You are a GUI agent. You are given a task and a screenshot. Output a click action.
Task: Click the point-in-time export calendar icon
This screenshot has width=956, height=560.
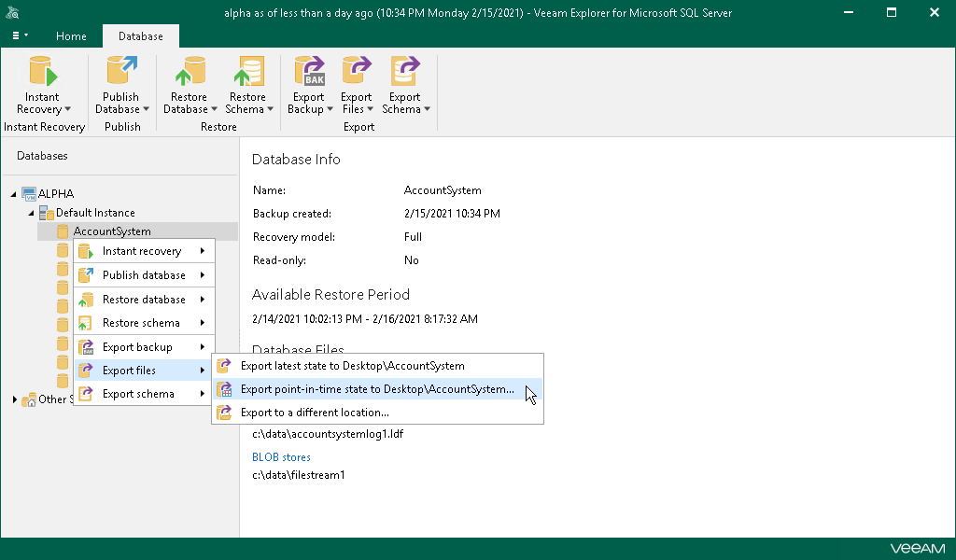224,389
